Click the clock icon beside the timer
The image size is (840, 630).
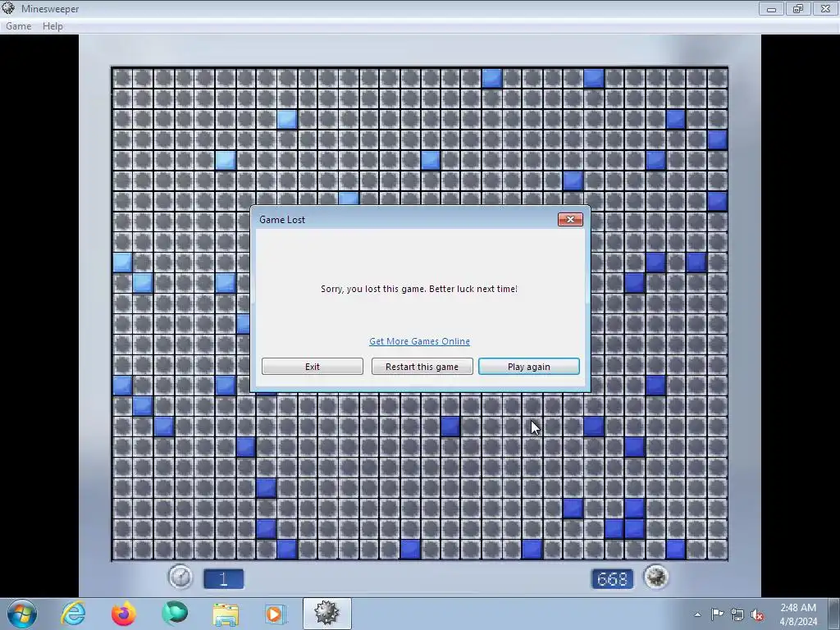pos(180,578)
